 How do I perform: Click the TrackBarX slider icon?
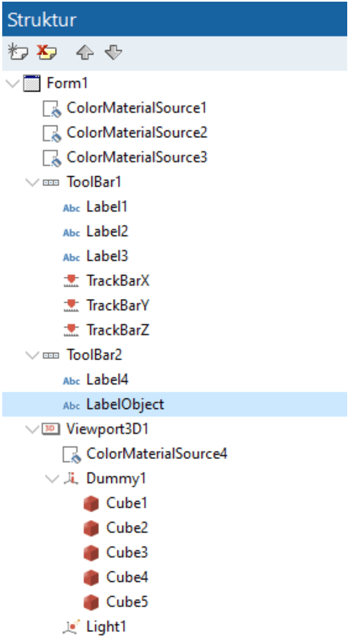[x=72, y=281]
